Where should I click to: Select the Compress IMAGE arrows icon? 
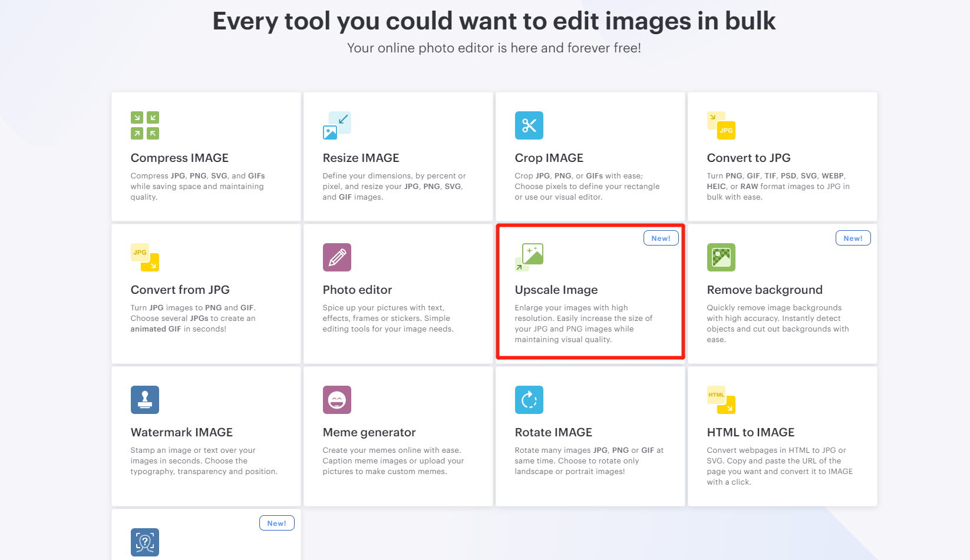click(x=144, y=125)
